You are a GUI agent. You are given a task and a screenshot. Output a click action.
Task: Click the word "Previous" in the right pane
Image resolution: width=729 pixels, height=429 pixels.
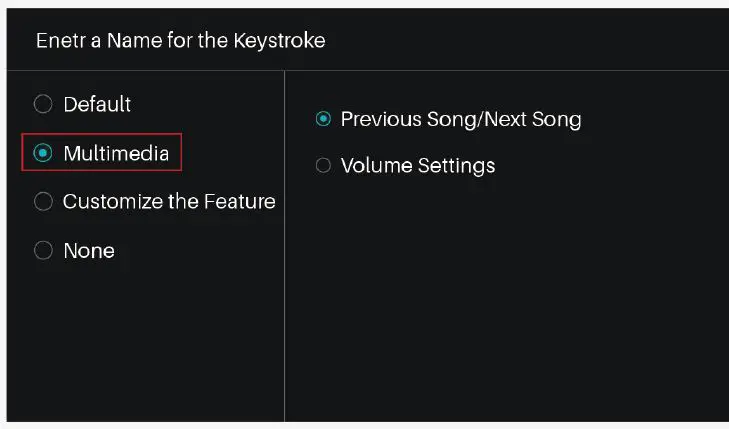point(380,119)
